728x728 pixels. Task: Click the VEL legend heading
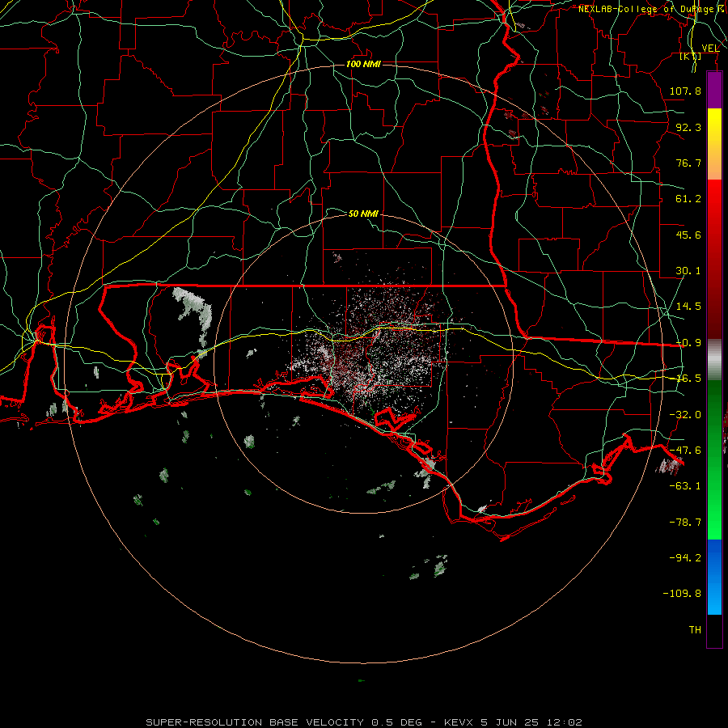click(x=710, y=49)
